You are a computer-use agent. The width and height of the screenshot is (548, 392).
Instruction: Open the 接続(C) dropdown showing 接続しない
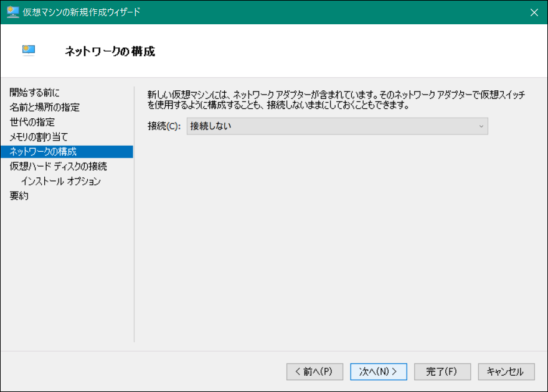[338, 126]
